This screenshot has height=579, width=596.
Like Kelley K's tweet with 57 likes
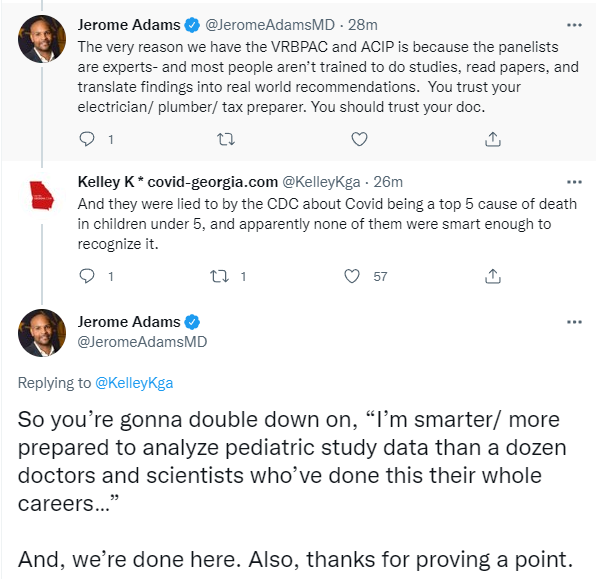click(x=352, y=276)
